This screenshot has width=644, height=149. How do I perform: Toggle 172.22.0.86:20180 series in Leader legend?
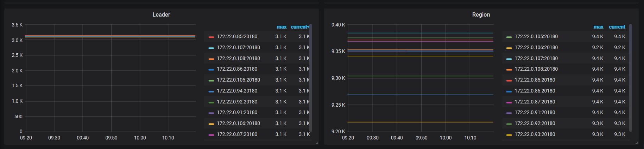237,69
